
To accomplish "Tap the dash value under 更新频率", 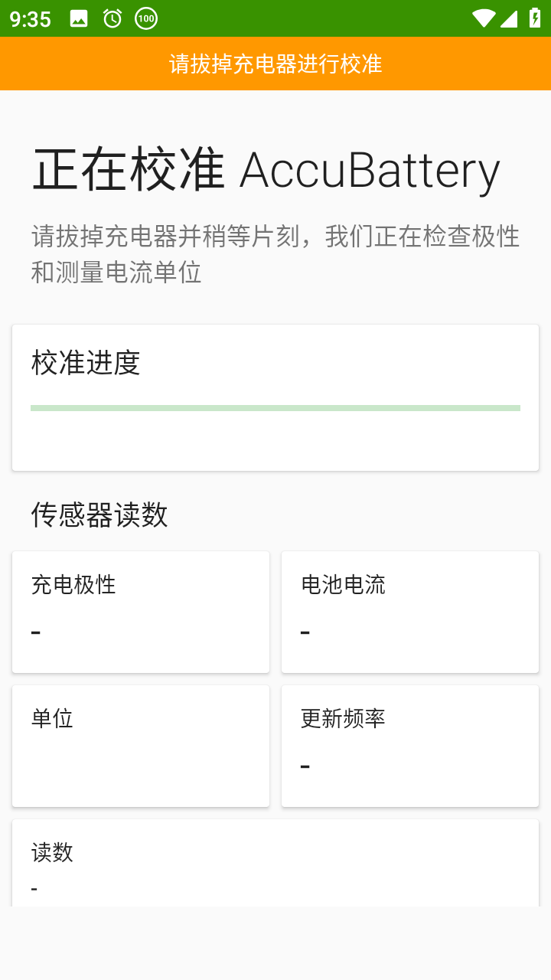I will 305,766.
